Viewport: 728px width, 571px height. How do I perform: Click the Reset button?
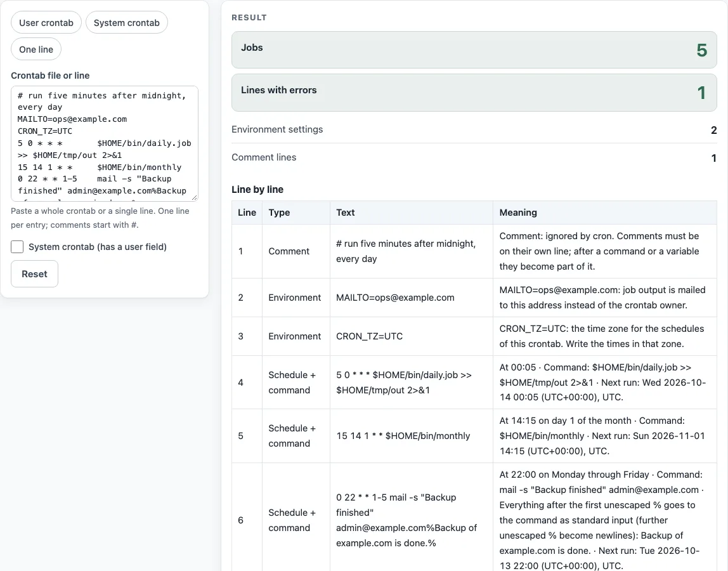coord(34,273)
